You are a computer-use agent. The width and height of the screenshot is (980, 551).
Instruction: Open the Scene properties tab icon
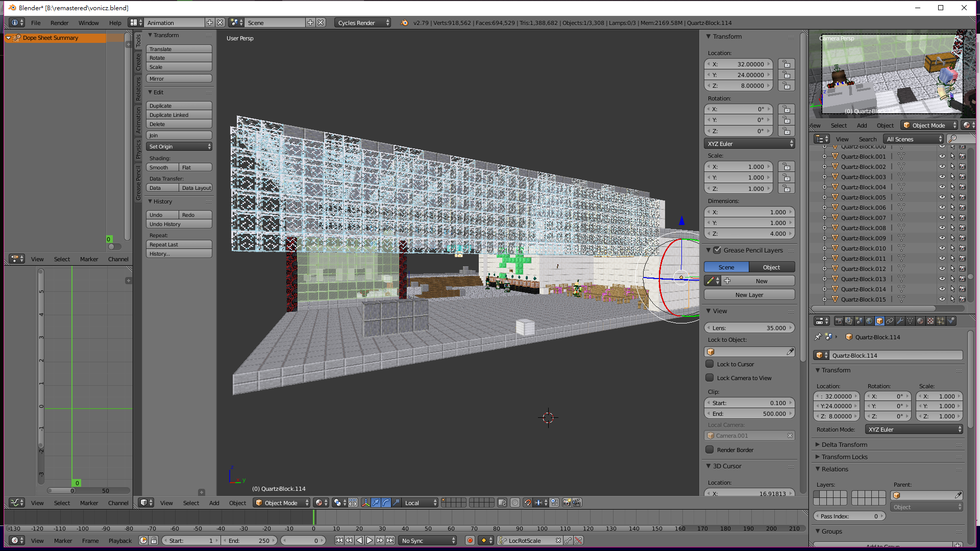tap(859, 321)
